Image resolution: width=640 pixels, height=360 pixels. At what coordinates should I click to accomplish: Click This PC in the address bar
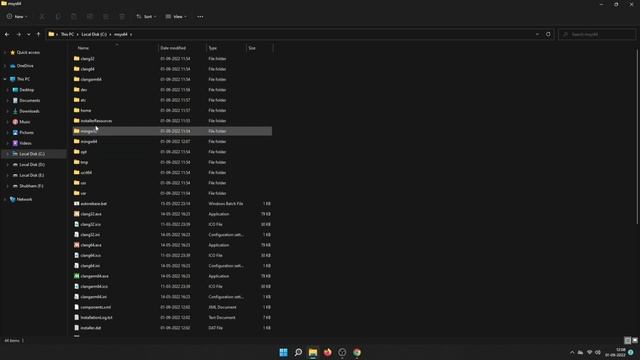pos(67,34)
